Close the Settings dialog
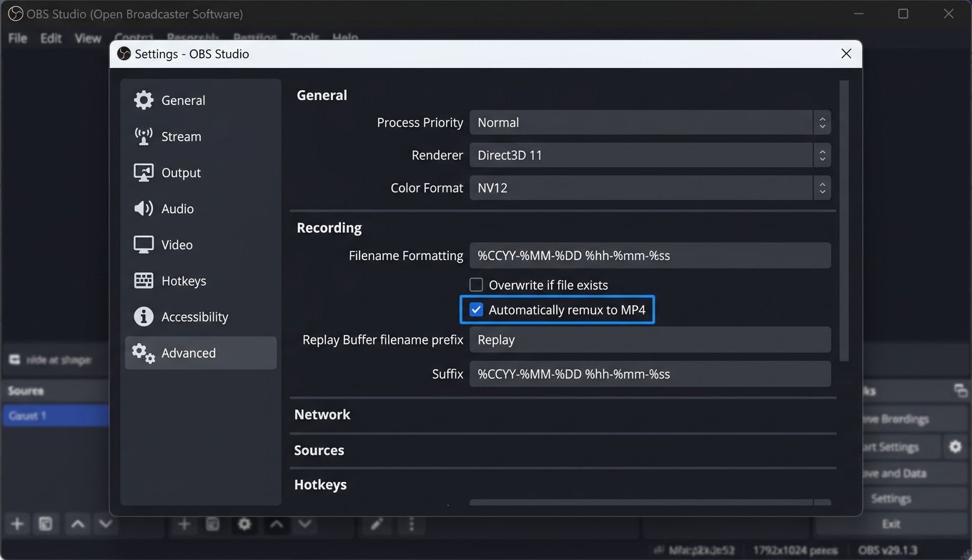This screenshot has width=972, height=560. (846, 54)
